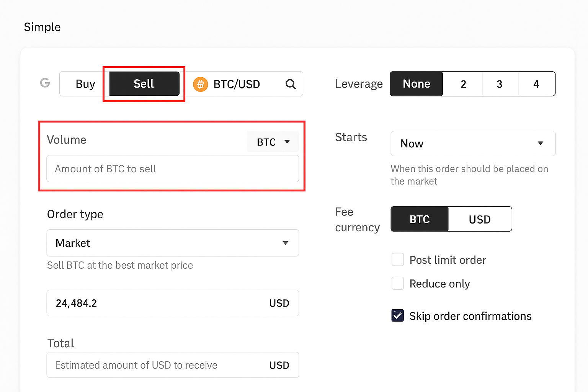The image size is (588, 392).
Task: Open the Starts Now dropdown
Action: [x=473, y=144]
